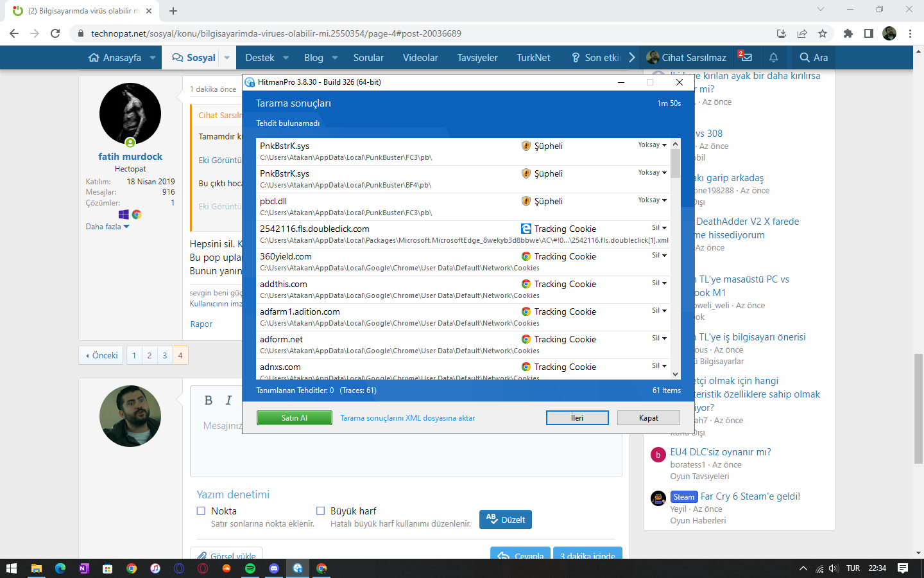Open the Windows notification center
The width and height of the screenshot is (924, 578).
(903, 568)
